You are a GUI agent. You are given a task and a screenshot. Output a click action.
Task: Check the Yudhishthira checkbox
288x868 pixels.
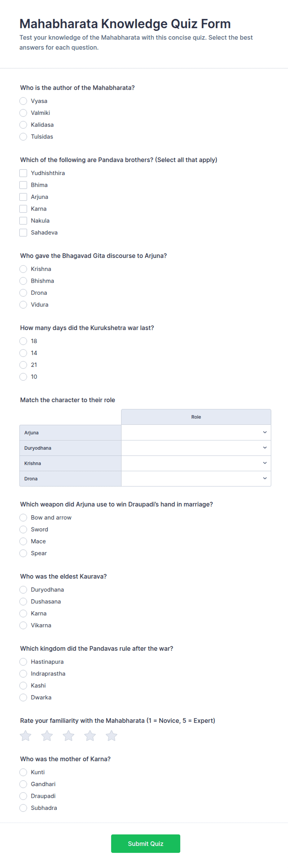[23, 173]
